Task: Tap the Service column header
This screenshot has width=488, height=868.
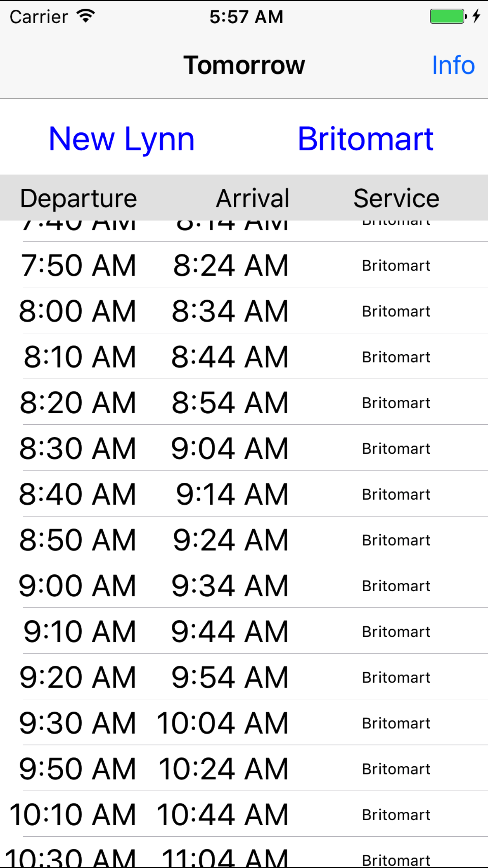Action: (x=396, y=198)
